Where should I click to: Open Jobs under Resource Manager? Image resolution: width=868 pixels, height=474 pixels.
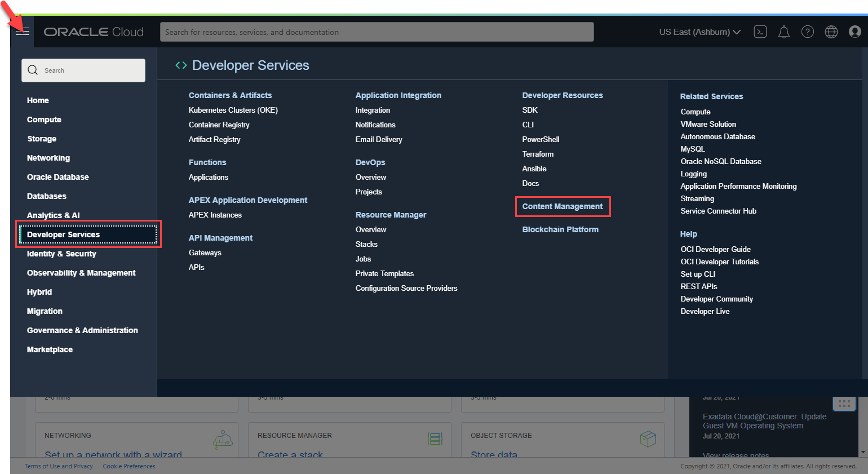click(x=363, y=259)
